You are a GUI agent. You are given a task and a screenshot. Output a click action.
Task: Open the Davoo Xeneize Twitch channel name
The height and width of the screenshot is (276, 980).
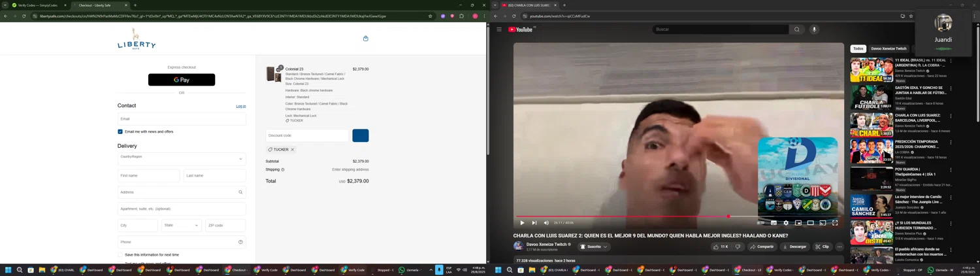546,245
